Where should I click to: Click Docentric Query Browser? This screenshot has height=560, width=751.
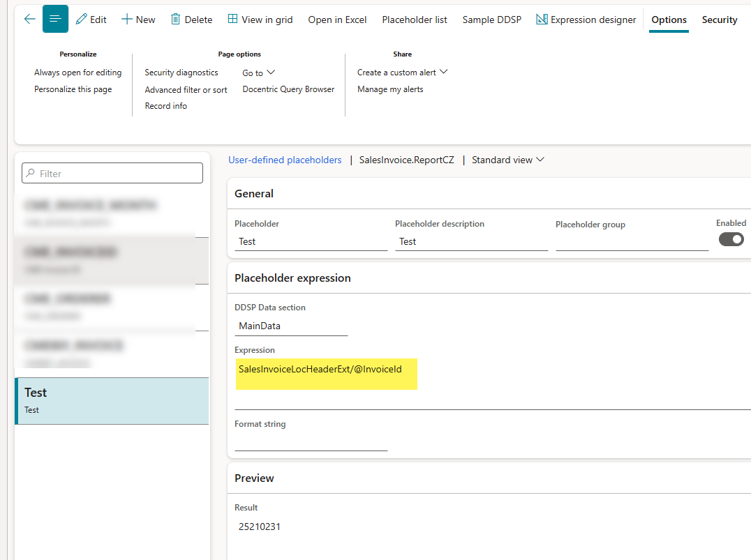coord(288,89)
